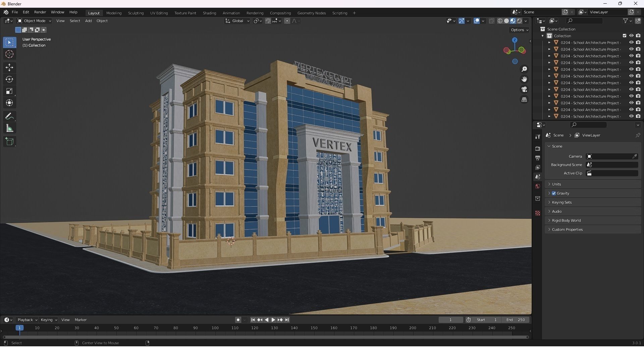This screenshot has width=644, height=349.
Task: Toggle camera view icon in viewport
Action: [524, 89]
